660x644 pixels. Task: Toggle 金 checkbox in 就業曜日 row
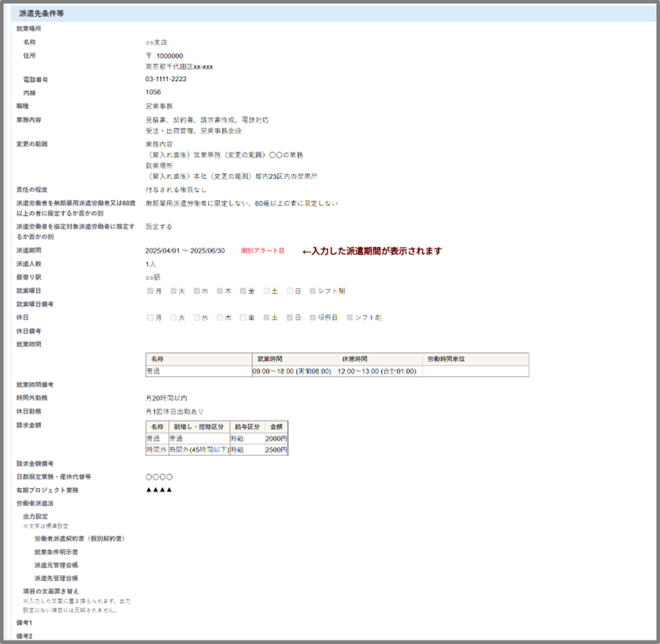click(x=243, y=291)
